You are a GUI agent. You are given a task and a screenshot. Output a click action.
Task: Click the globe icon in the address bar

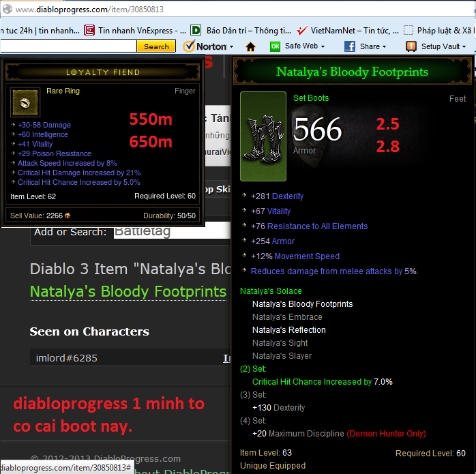[x=8, y=9]
